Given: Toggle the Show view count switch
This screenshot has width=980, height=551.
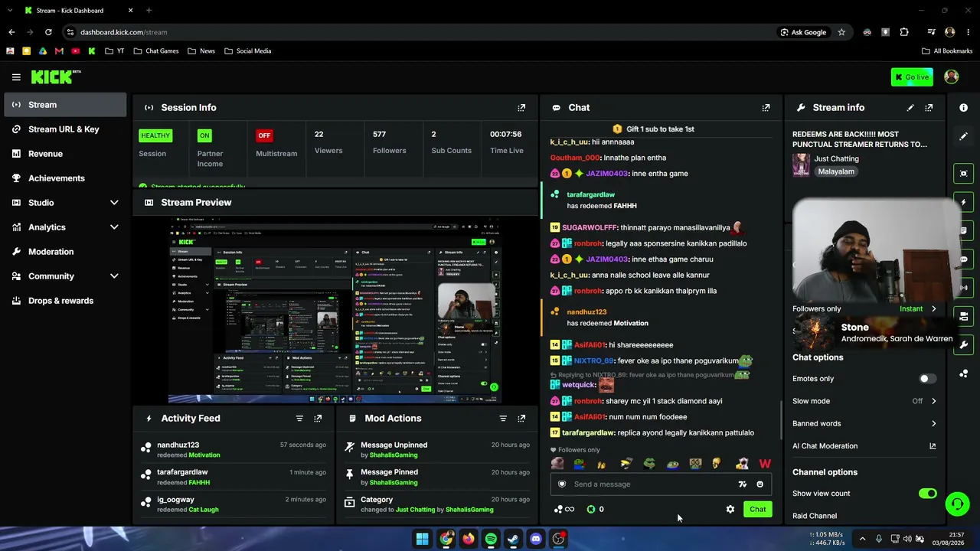Looking at the screenshot, I should tap(927, 494).
